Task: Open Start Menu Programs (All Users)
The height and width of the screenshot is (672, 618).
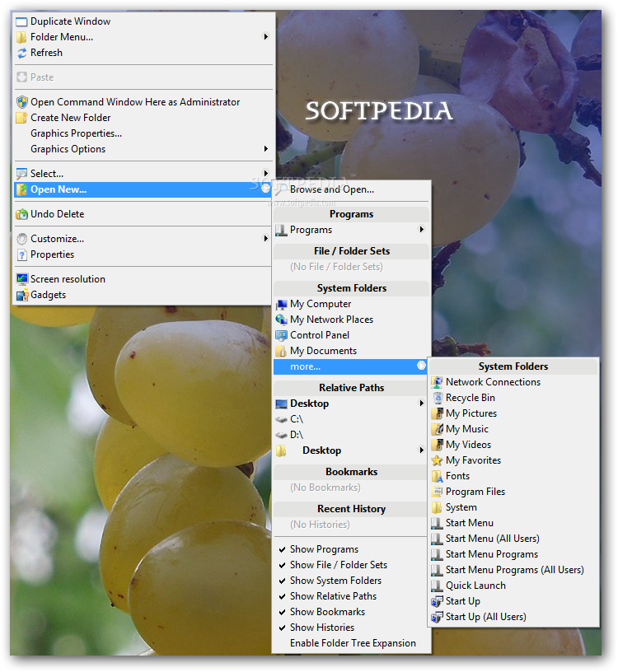Action: pyautogui.click(x=514, y=571)
